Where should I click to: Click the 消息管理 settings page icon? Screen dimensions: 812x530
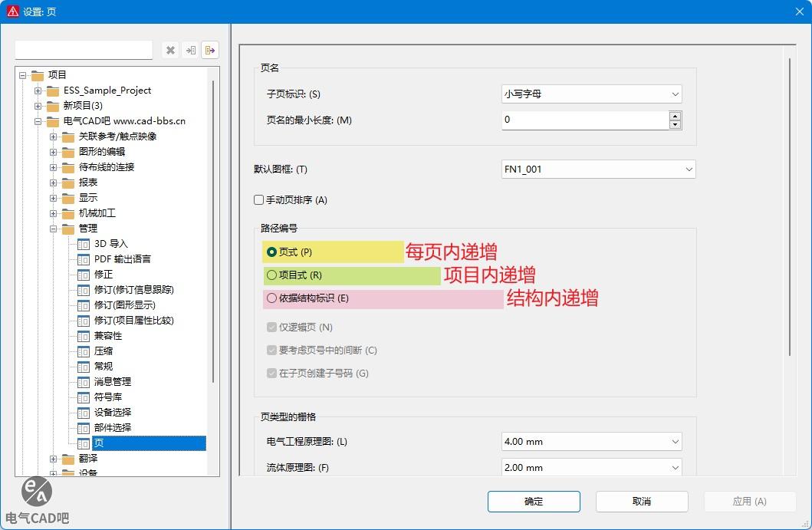[84, 382]
